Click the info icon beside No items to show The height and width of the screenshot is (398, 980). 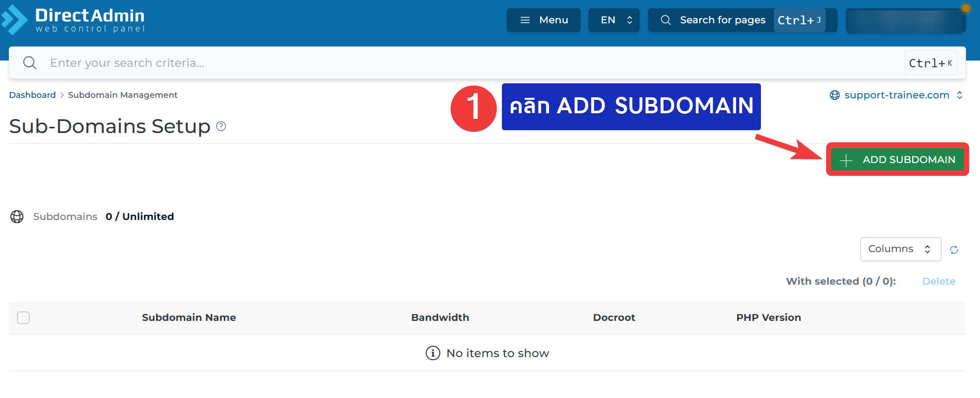[x=433, y=353]
